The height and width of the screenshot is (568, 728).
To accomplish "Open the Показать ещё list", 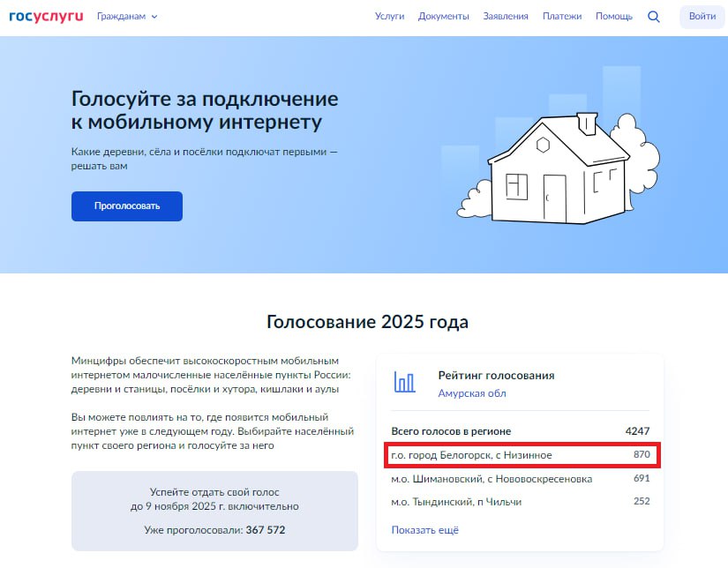I will tap(424, 530).
